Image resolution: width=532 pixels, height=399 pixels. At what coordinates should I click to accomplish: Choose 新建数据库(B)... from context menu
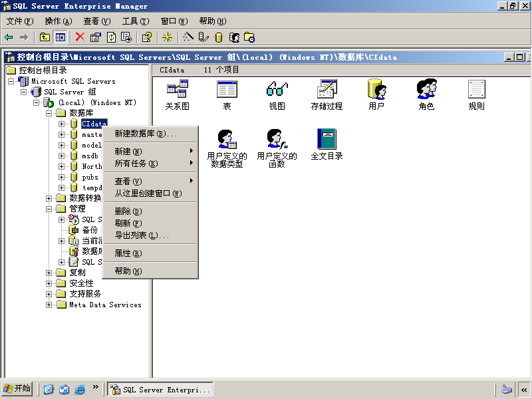click(150, 134)
